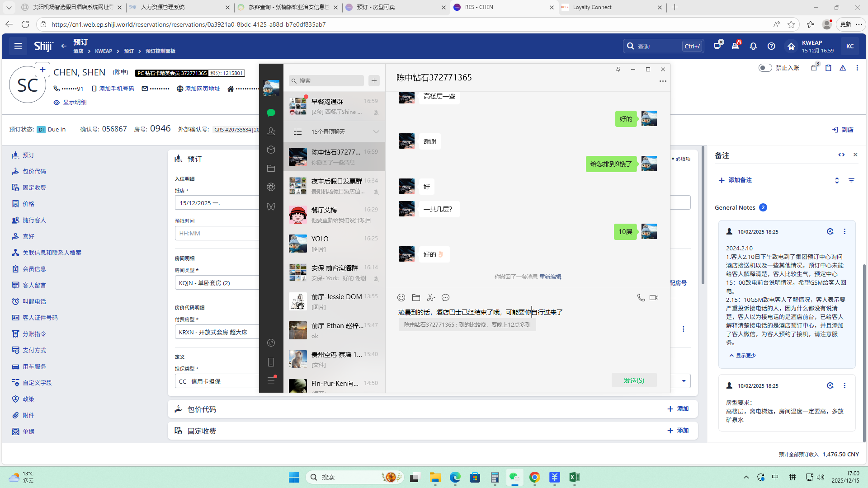This screenshot has width=868, height=488.
Task: Start a video call in chat
Action: coord(654,297)
